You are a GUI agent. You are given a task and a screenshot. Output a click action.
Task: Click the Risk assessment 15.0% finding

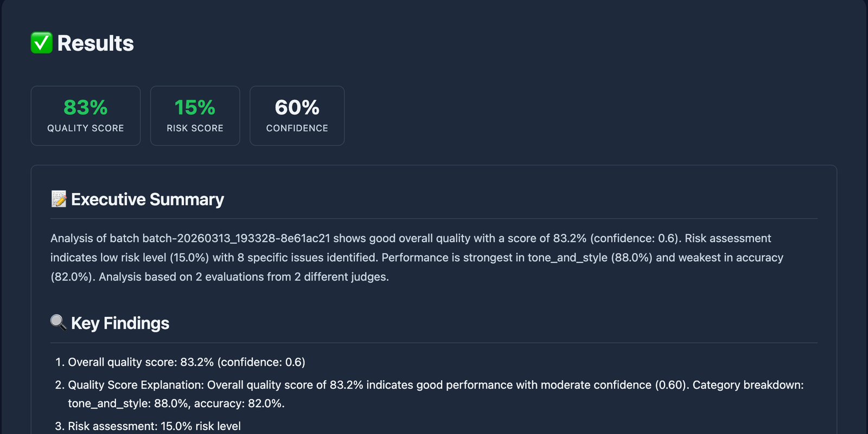[x=154, y=426]
